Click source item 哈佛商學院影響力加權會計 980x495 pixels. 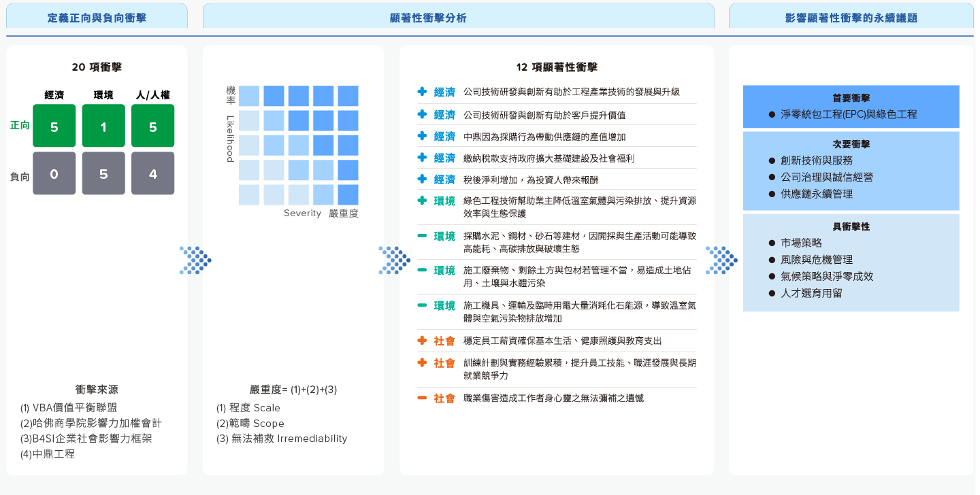pyautogui.click(x=91, y=423)
